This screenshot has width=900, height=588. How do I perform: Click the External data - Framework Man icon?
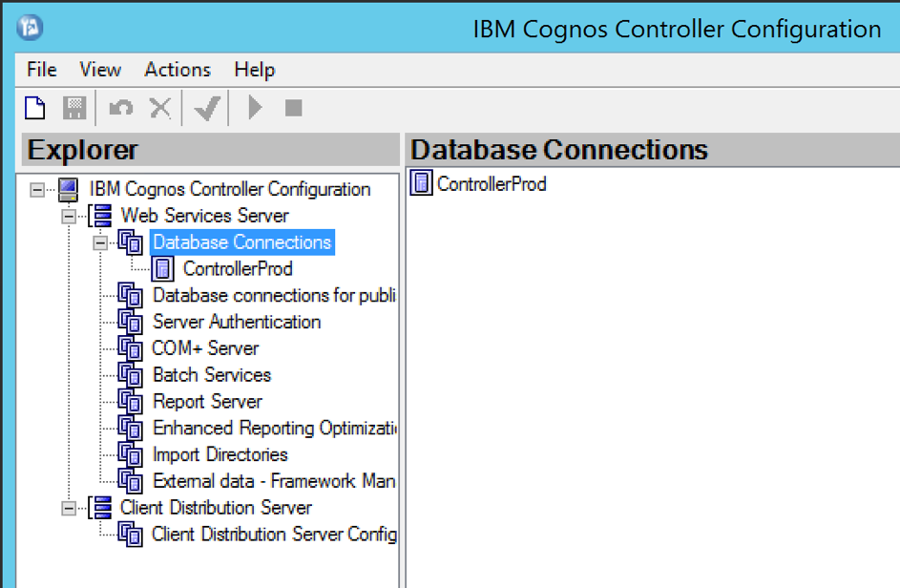point(131,481)
